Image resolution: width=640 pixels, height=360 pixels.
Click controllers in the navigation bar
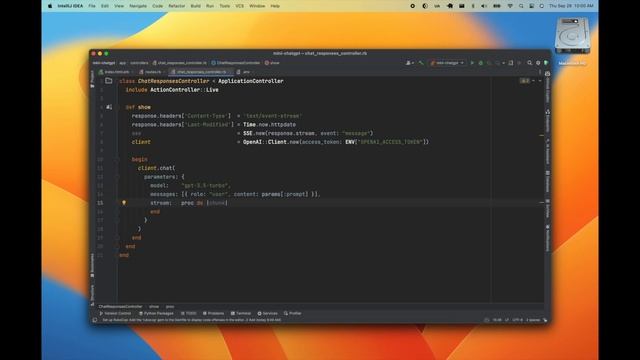tap(139, 63)
